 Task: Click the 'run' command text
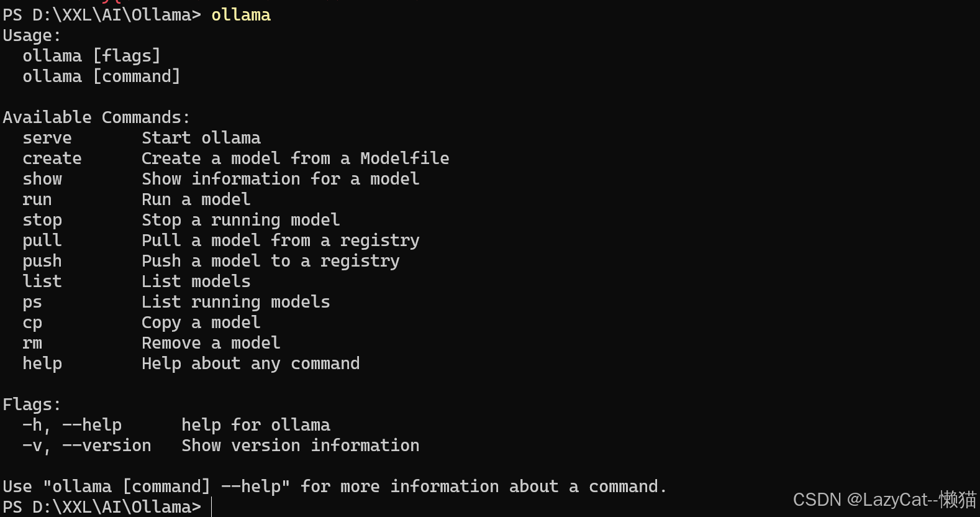37,199
